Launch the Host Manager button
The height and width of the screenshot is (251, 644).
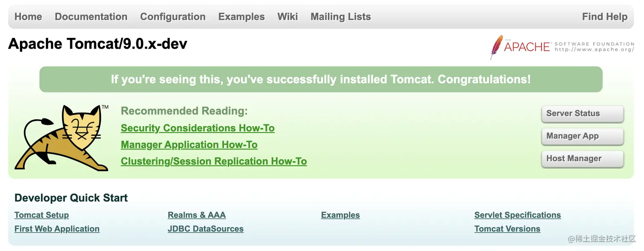(x=582, y=159)
